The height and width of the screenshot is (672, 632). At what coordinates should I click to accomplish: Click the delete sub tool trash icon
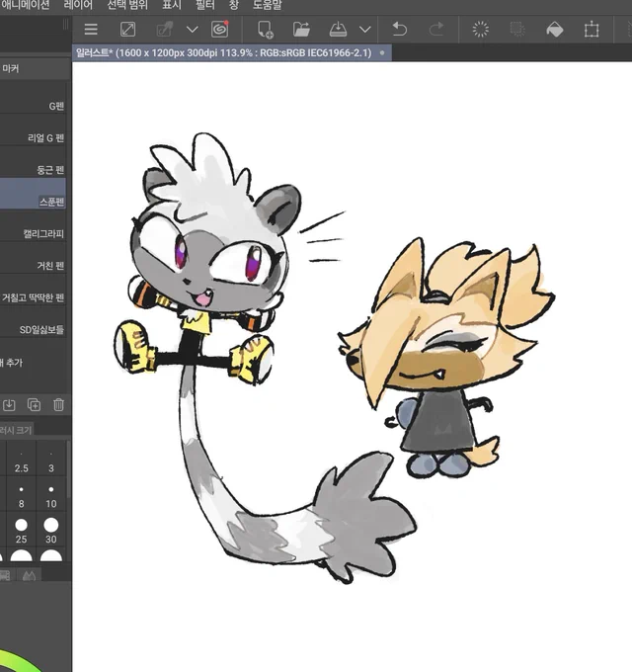(x=58, y=404)
